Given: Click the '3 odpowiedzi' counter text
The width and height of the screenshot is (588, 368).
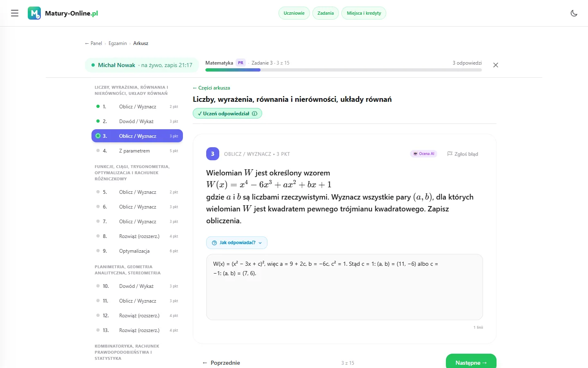Looking at the screenshot, I should pos(467,63).
